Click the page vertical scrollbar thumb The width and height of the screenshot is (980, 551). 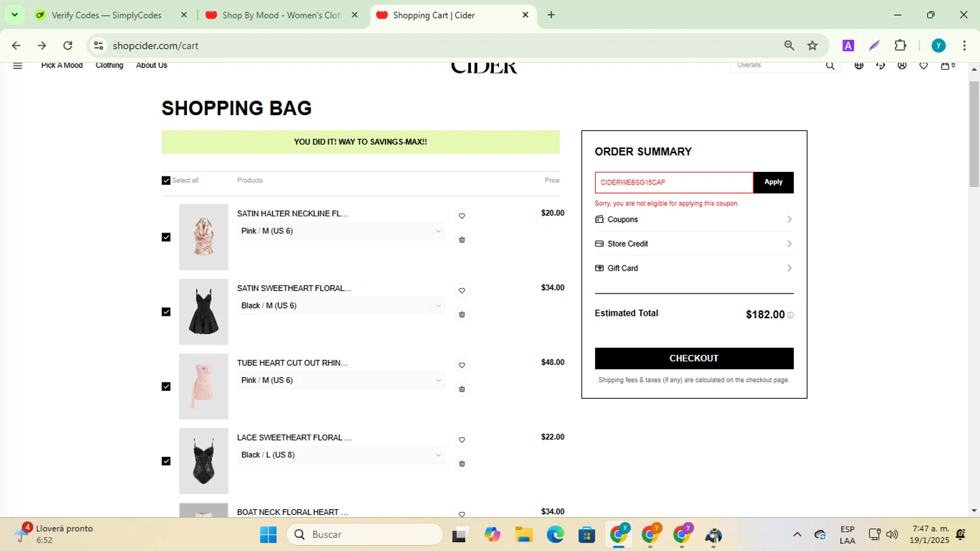coord(974,134)
